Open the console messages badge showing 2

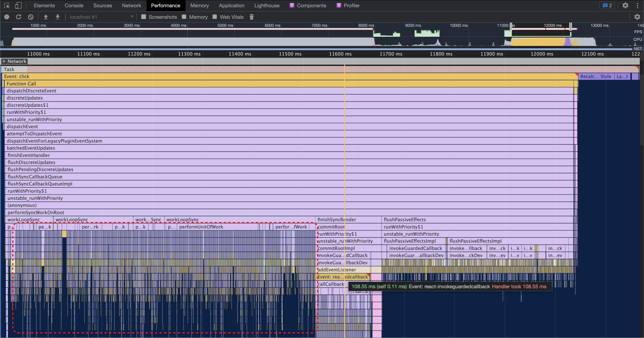pos(607,5)
